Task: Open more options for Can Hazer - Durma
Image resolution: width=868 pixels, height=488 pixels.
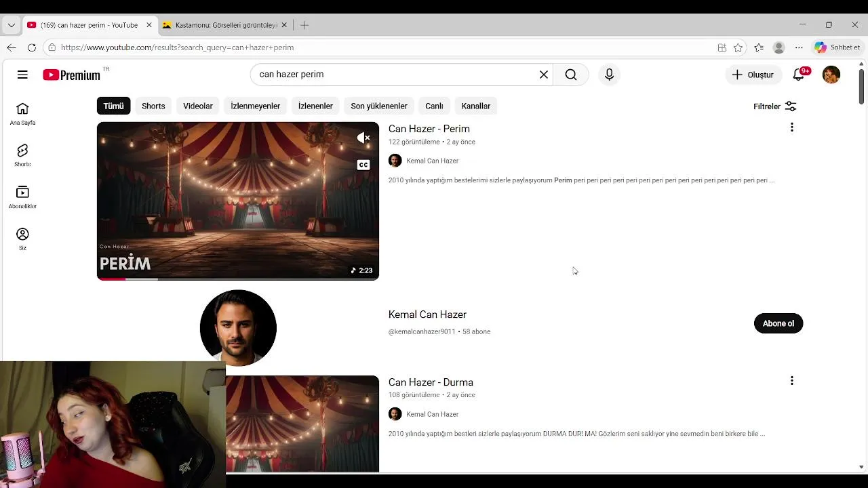Action: 791,381
